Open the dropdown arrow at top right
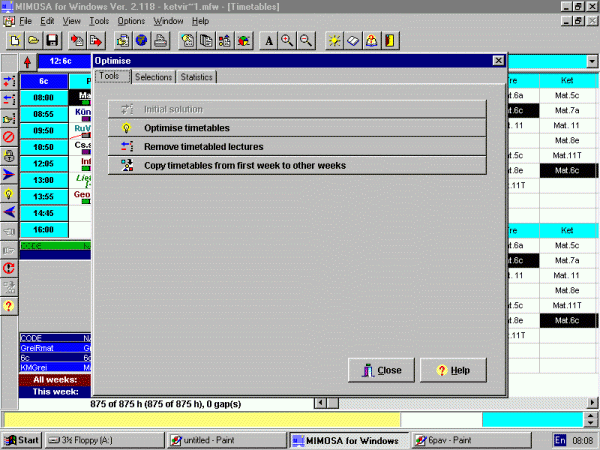Screen dimensions: 600x450 (x=592, y=61)
